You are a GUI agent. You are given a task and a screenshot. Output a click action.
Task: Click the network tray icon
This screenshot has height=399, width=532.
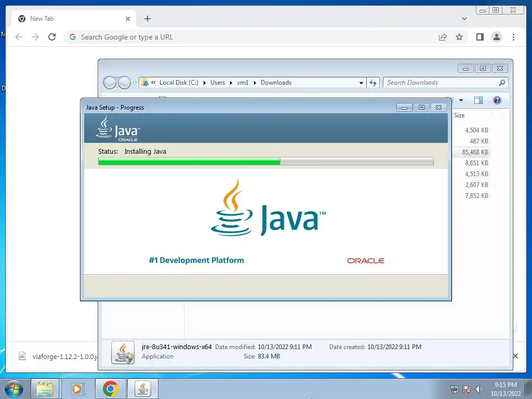tap(454, 389)
